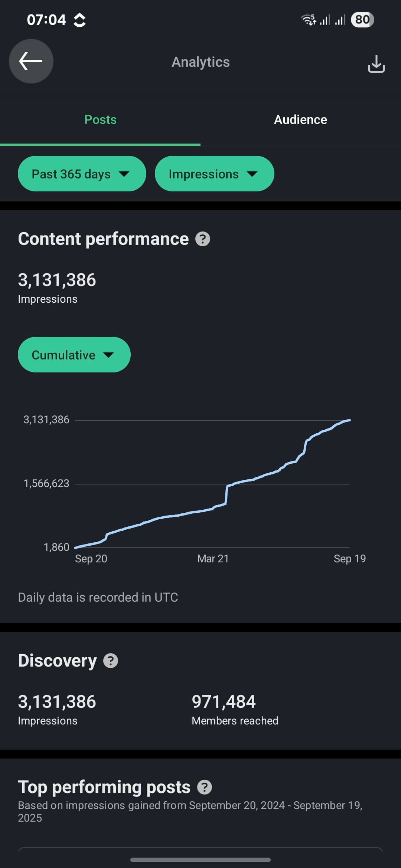The height and width of the screenshot is (868, 401).
Task: Tap the back arrow button
Action: coord(31,61)
